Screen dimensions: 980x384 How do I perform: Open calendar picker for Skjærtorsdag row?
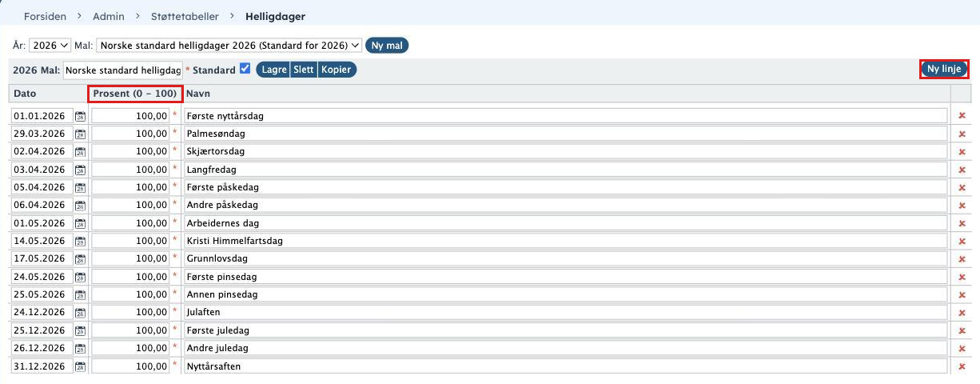click(80, 151)
